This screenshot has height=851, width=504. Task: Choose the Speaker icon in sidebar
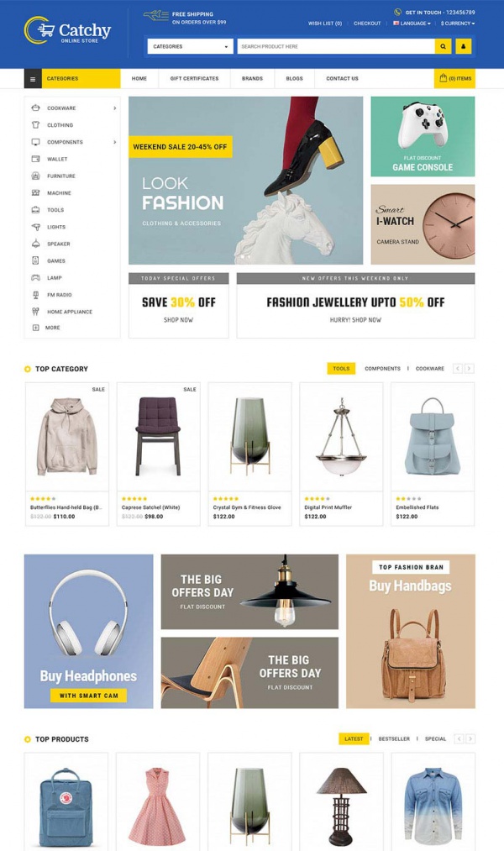coord(36,244)
